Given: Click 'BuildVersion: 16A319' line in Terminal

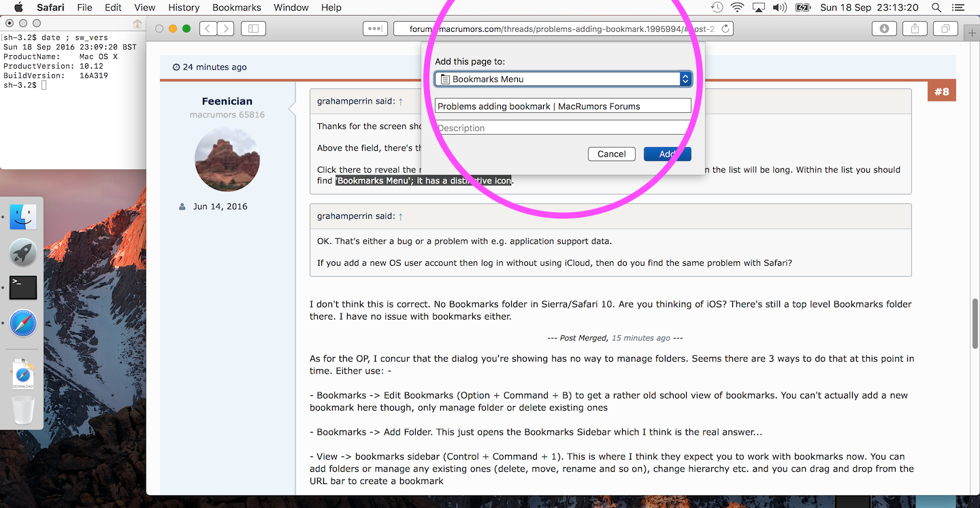Looking at the screenshot, I should 56,75.
